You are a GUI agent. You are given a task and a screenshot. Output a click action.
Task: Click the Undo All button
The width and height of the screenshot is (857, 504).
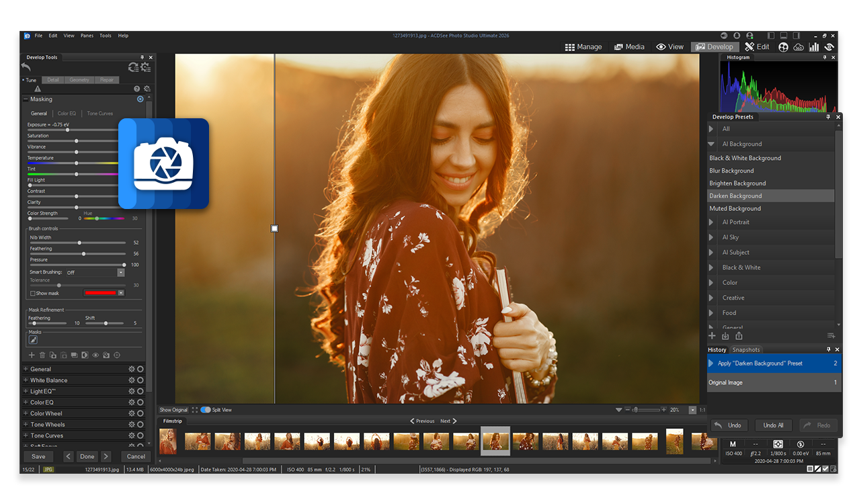(773, 425)
